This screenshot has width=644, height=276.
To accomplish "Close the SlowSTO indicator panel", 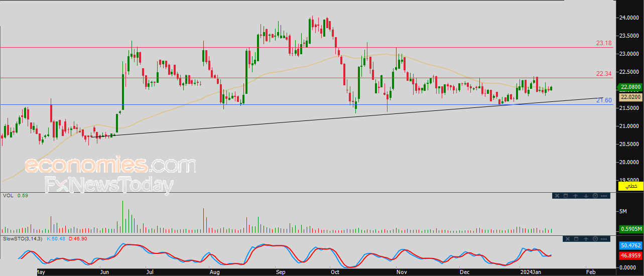I will [x=568, y=239].
